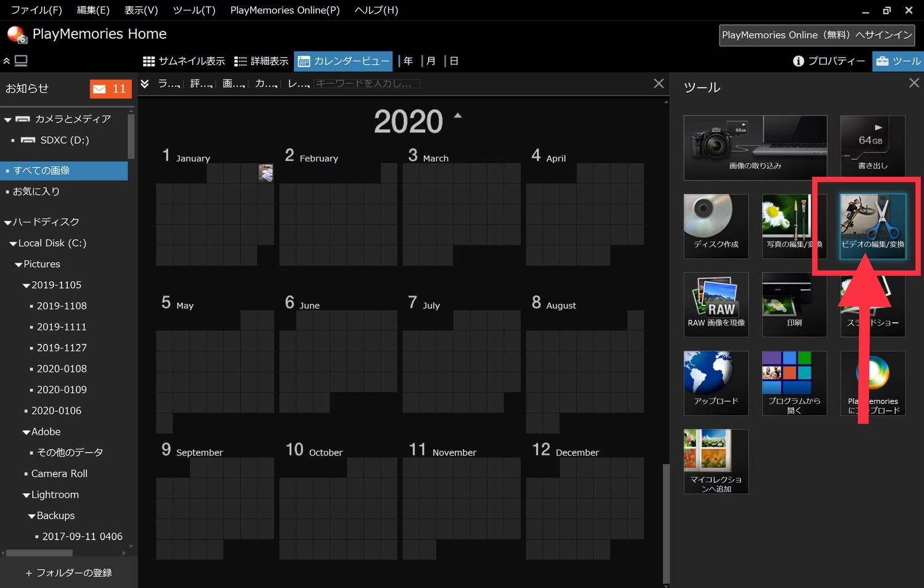Open the プロパティー properties panel
The height and width of the screenshot is (588, 924).
point(829,61)
